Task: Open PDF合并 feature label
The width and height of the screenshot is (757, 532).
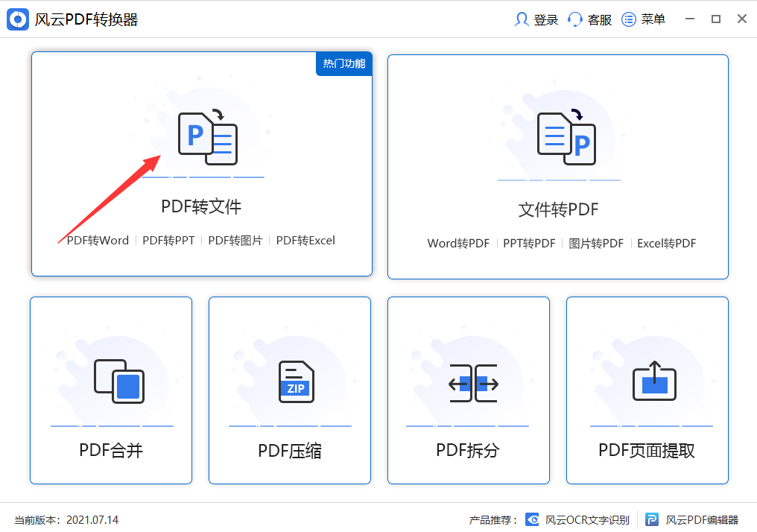Action: 111,451
